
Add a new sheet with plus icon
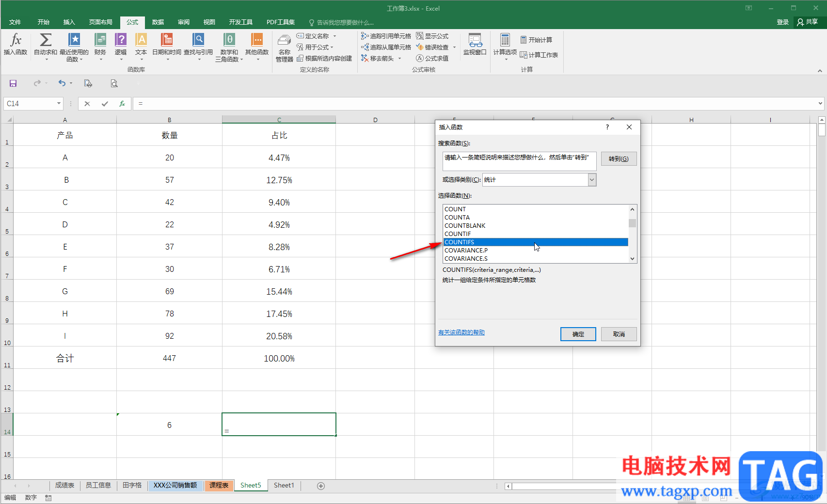[x=321, y=486]
